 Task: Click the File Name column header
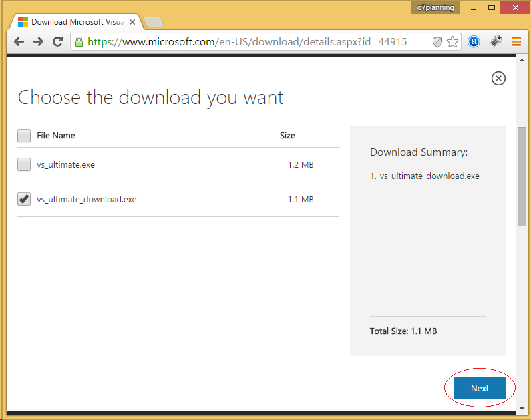click(x=56, y=136)
